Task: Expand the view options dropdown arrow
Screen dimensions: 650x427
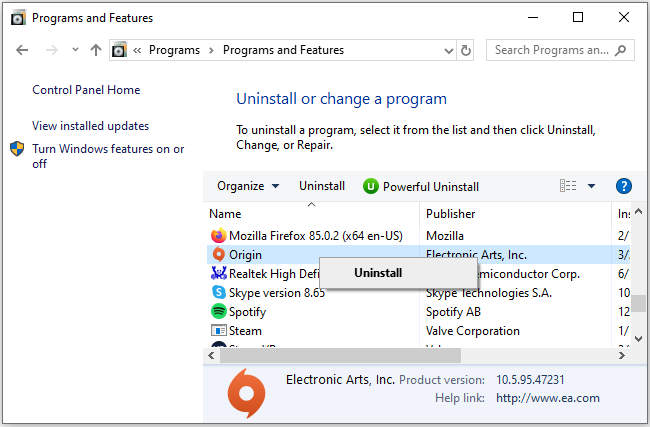Action: [x=592, y=186]
